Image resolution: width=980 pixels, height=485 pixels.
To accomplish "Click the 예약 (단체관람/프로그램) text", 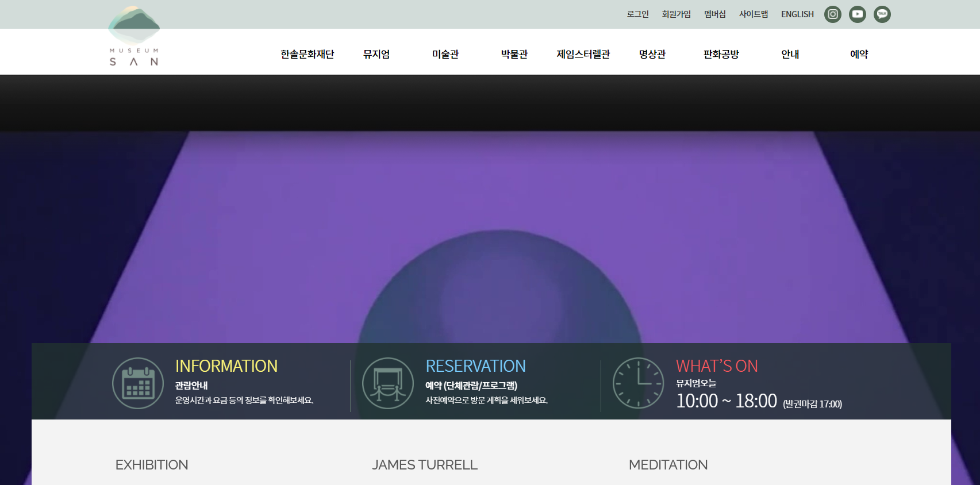I will (471, 386).
